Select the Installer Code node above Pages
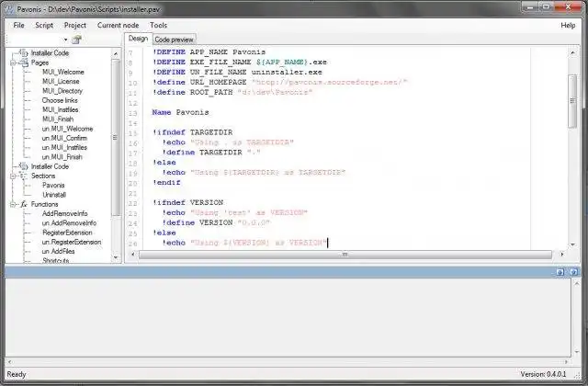The image size is (588, 386). click(x=50, y=53)
